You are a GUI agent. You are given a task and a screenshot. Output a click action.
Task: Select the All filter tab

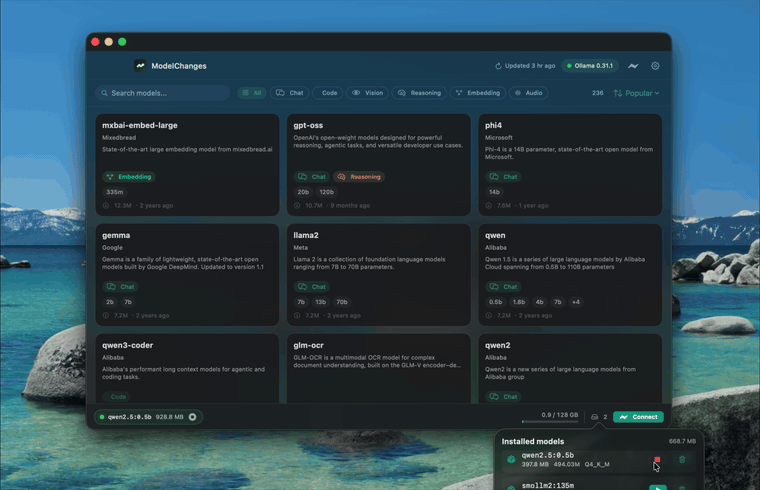pyautogui.click(x=252, y=93)
